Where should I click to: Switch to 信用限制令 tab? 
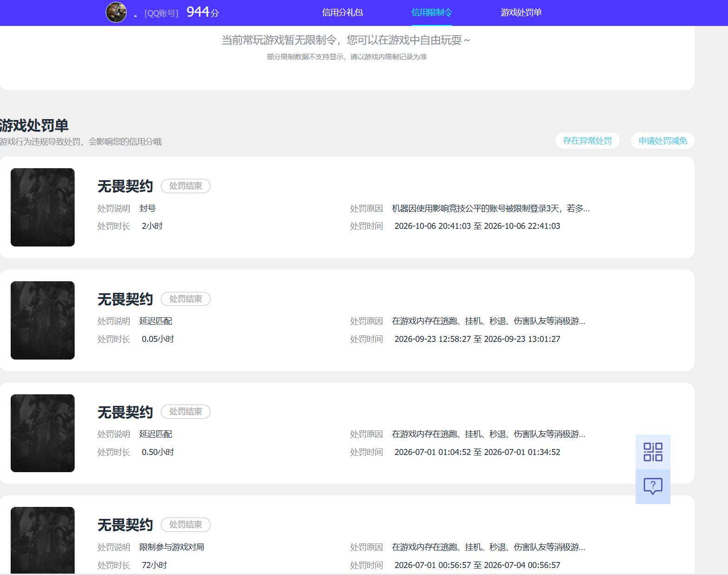(431, 13)
